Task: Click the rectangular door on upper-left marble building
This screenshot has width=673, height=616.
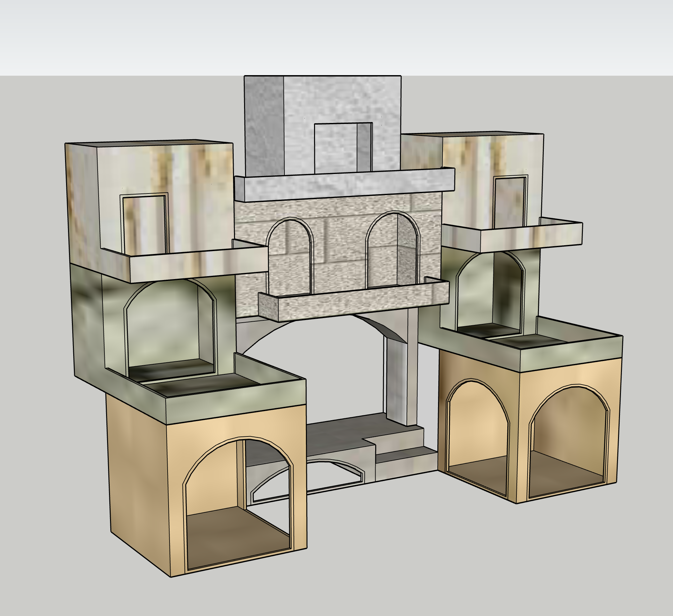Action: pos(145,225)
